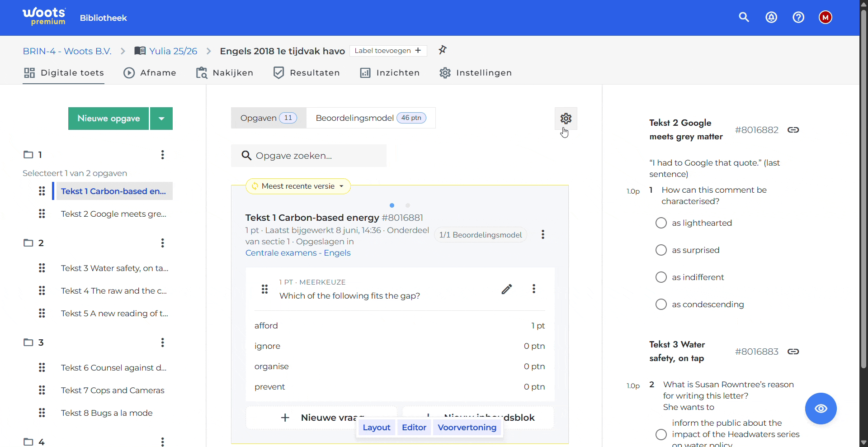Pin this test with the pin icon
Screen dimensions: 868x447
(443, 50)
